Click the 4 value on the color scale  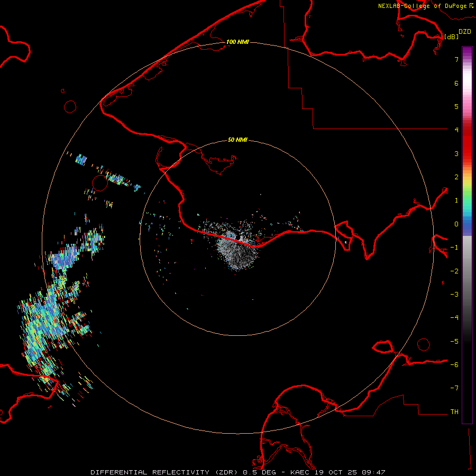point(456,130)
